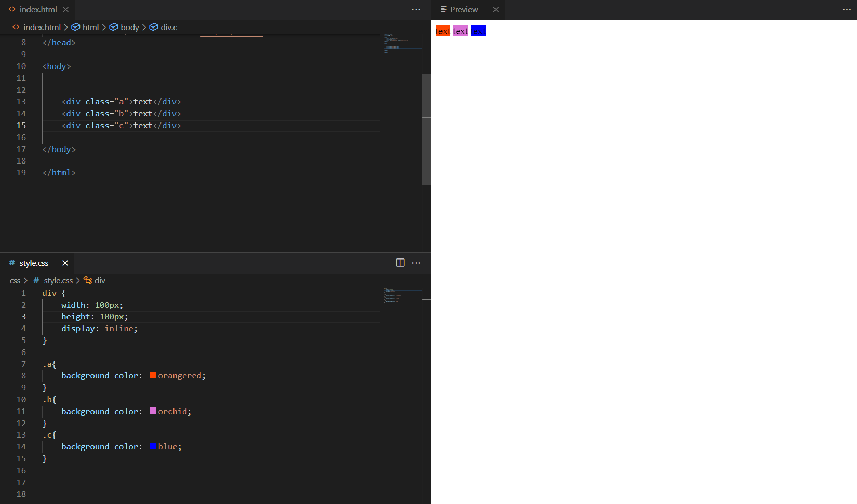
Task: Open more actions menu in the Preview pane
Action: coord(847,9)
